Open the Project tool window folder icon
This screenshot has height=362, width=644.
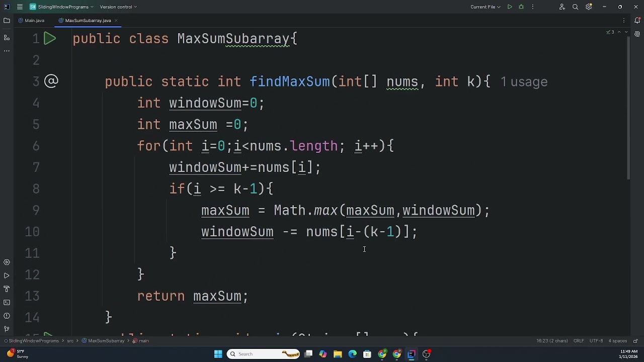click(7, 21)
